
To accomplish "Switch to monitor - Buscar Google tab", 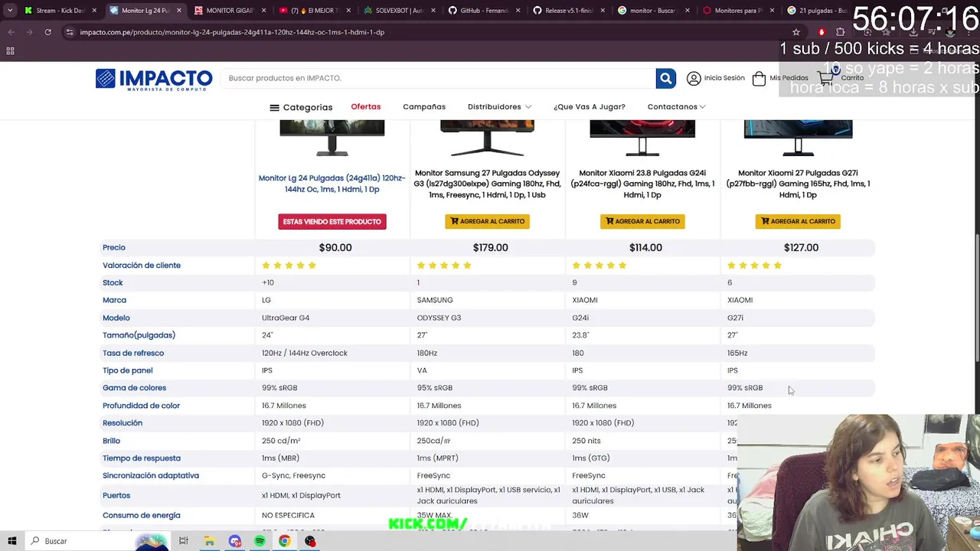I will pyautogui.click(x=653, y=11).
